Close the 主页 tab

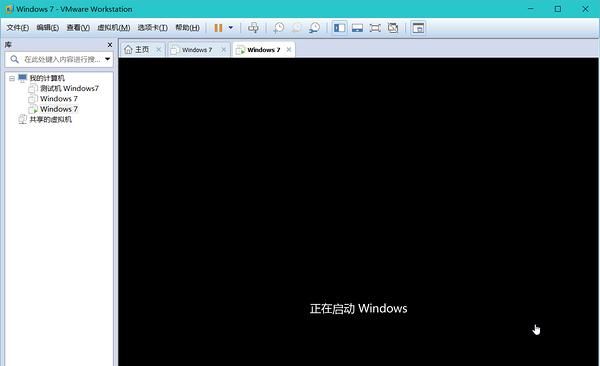click(158, 50)
